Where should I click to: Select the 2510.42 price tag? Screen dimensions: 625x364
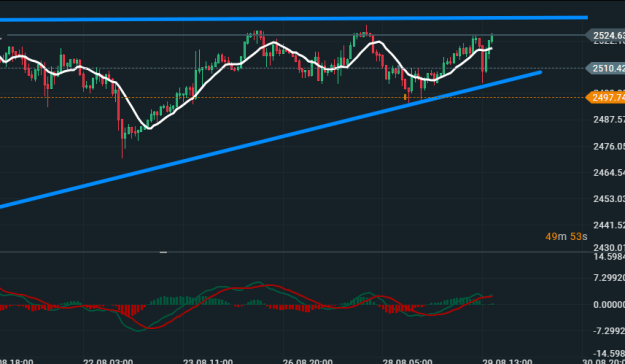pos(606,68)
